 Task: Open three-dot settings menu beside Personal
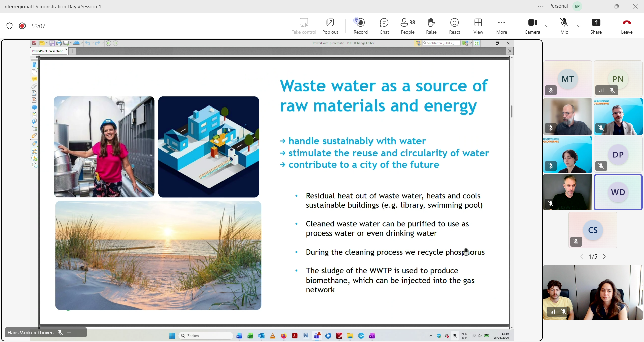[x=541, y=6]
